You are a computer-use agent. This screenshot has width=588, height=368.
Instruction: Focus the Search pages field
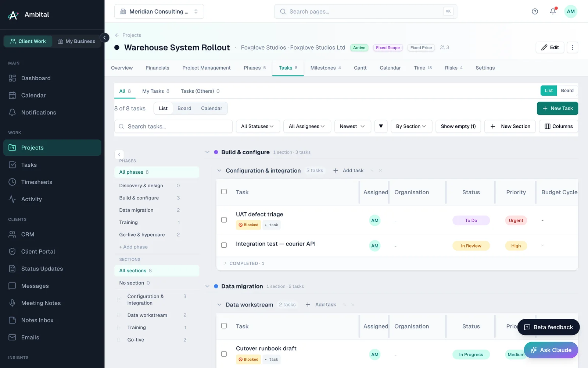366,11
